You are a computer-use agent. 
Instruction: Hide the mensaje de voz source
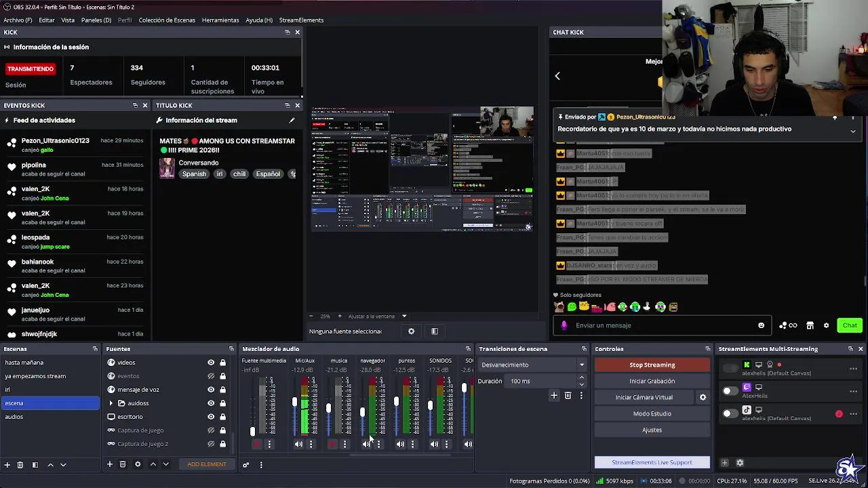click(211, 390)
